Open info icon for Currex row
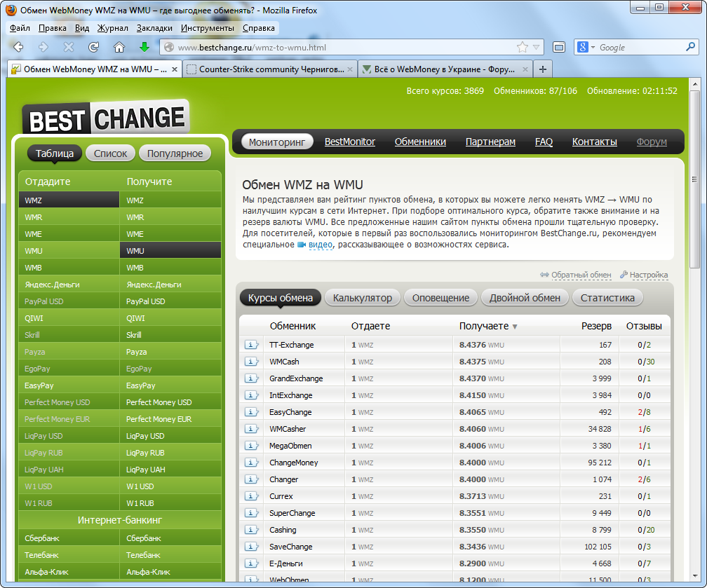 click(x=251, y=496)
